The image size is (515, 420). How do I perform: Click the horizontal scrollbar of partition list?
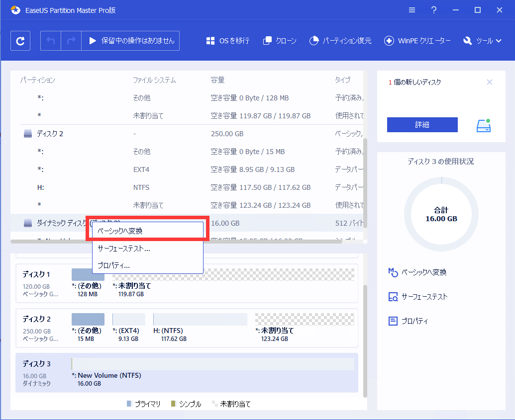176,242
